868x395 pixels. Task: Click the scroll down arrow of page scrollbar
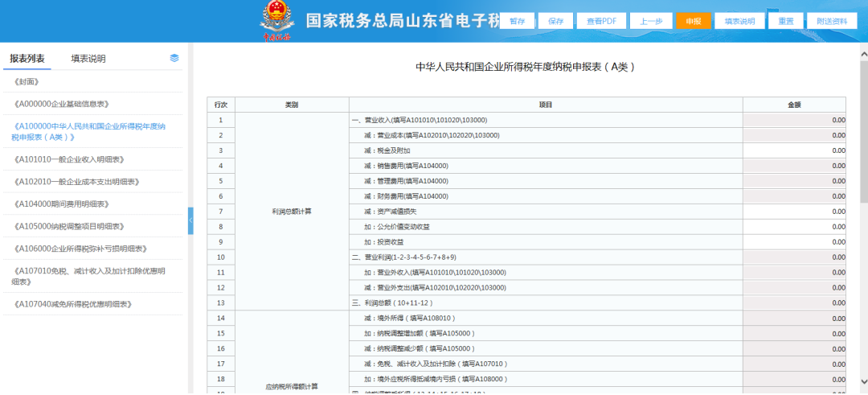click(x=863, y=381)
